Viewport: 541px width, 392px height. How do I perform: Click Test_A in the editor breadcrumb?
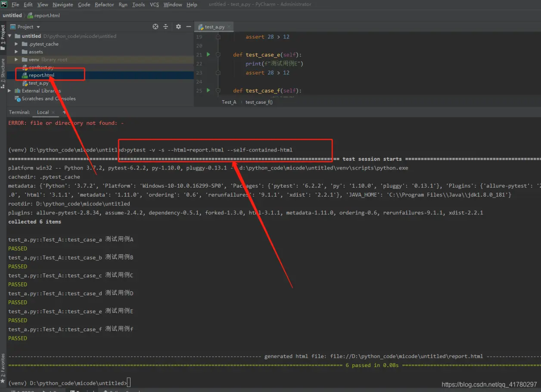click(x=229, y=102)
